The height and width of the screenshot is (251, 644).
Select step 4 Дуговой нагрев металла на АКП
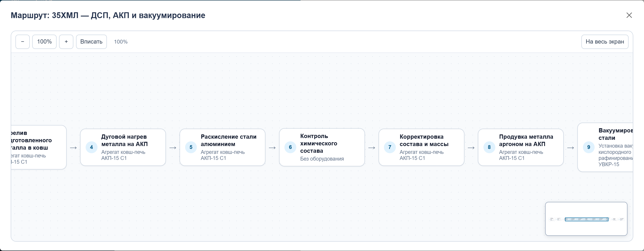point(123,147)
